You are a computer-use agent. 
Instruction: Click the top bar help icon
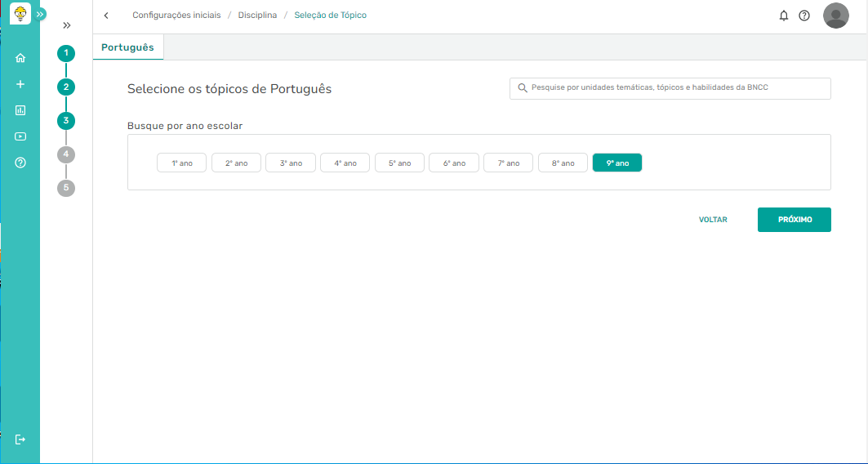[x=804, y=16]
